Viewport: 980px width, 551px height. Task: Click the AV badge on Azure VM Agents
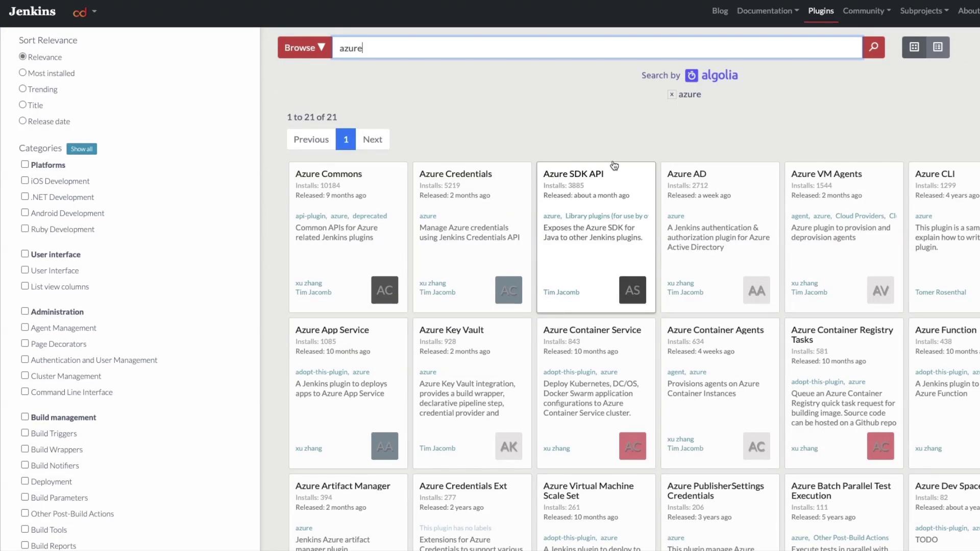tap(880, 290)
